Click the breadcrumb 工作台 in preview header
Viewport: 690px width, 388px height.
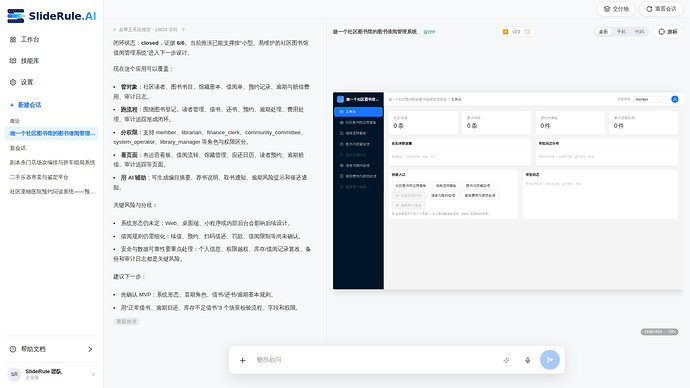[x=456, y=99]
